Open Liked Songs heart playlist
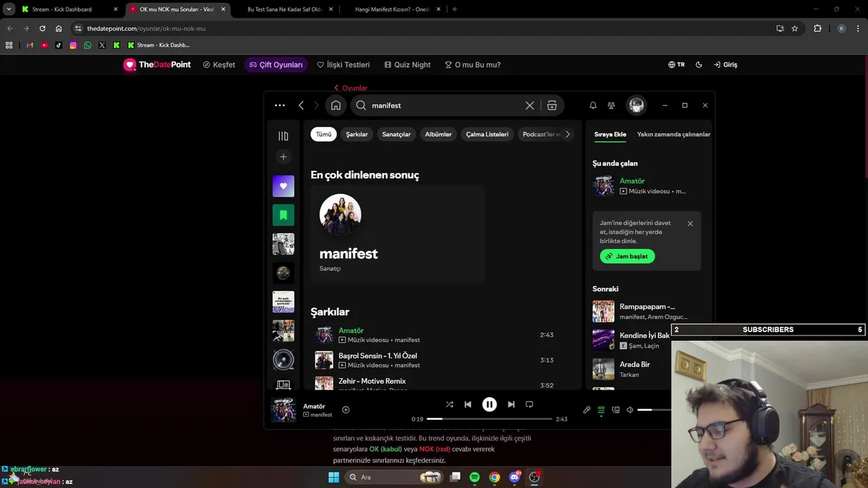868x488 pixels. pos(283,186)
